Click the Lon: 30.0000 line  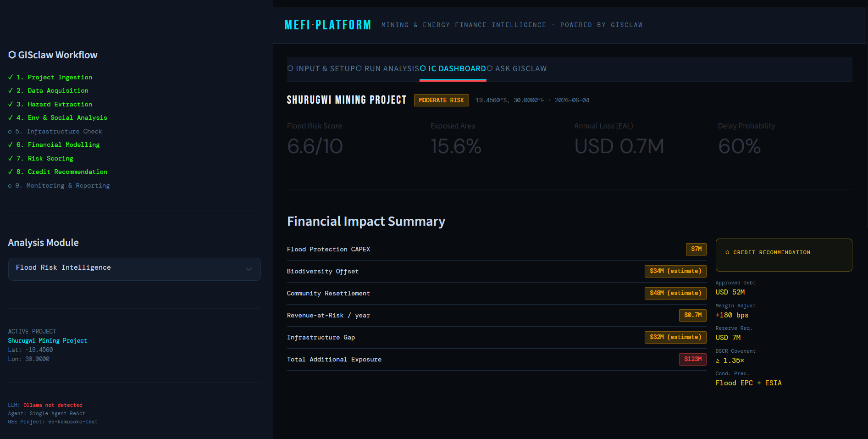(28, 359)
